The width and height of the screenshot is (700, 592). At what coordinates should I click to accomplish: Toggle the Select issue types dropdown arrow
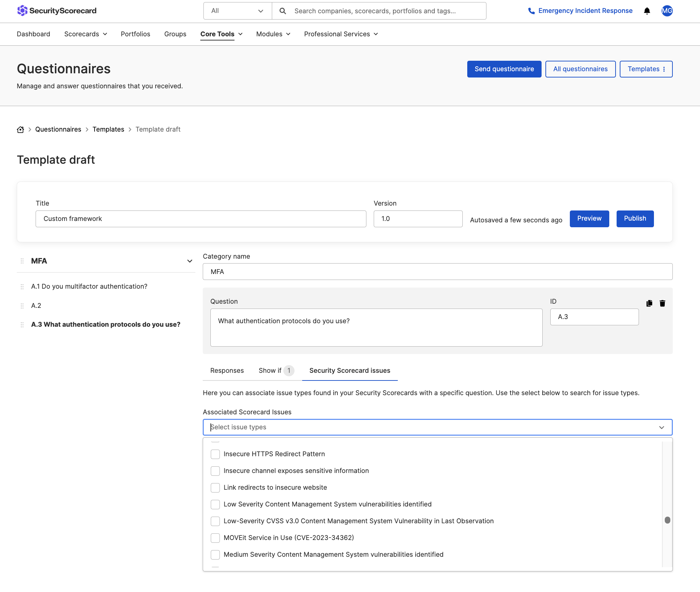click(x=662, y=428)
